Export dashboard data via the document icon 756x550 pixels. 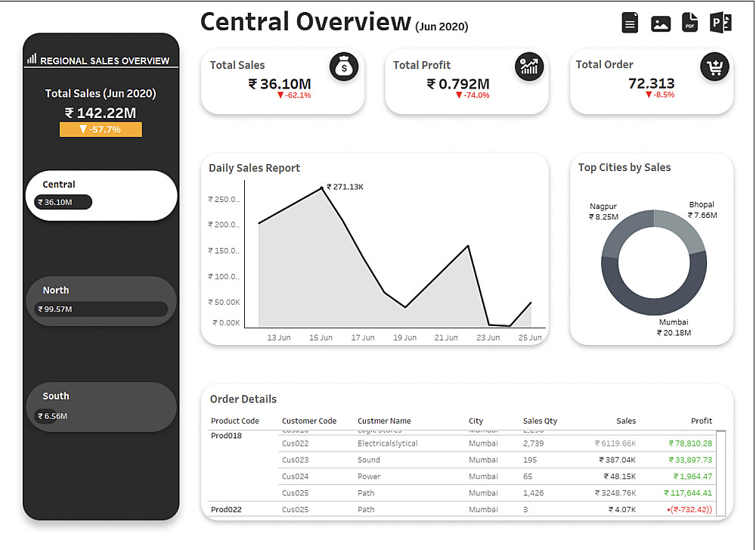(x=630, y=23)
